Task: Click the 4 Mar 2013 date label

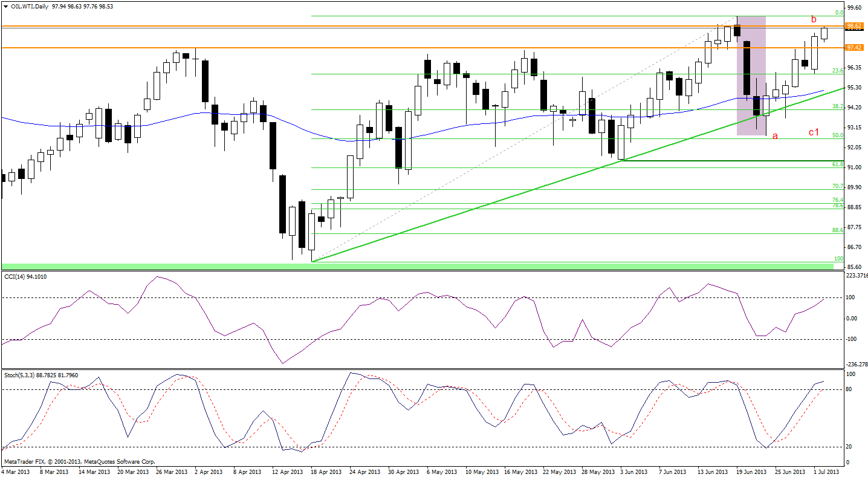Action: 15,472
